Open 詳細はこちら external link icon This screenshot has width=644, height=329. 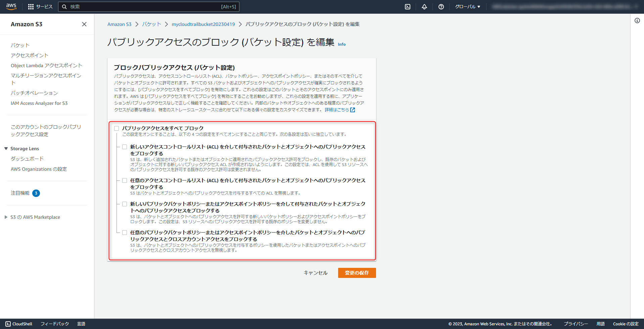[x=352, y=110]
